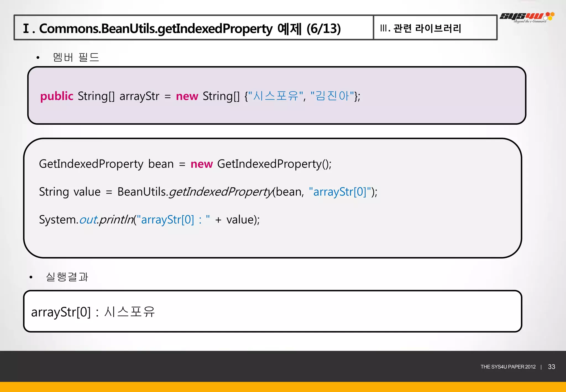This screenshot has width=566, height=392.
Task: Click the string literal "arrayStr[0]" argument
Action: click(x=340, y=192)
